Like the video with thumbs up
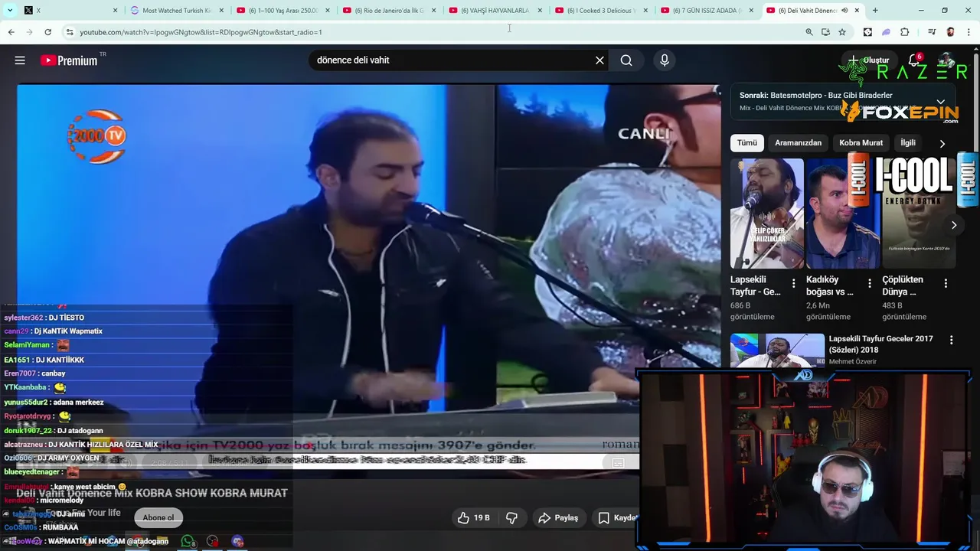This screenshot has width=980, height=551. point(474,518)
